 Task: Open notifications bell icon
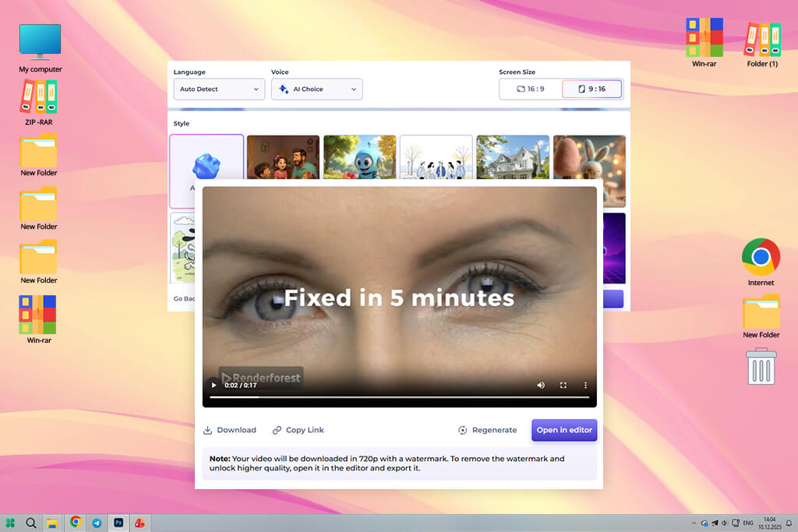789,523
